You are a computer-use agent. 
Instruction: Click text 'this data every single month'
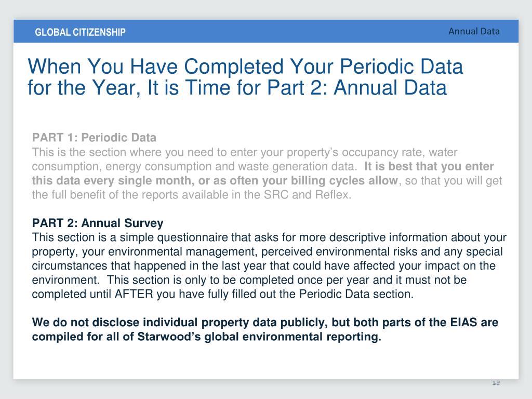pyautogui.click(x=112, y=180)
